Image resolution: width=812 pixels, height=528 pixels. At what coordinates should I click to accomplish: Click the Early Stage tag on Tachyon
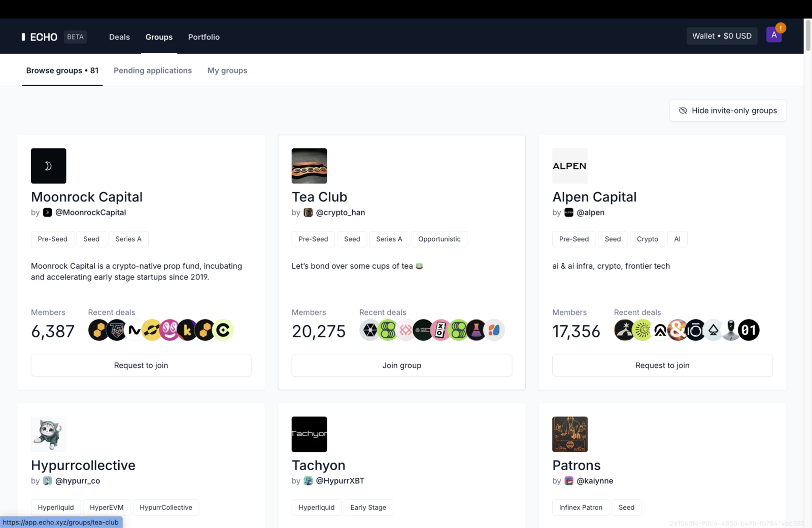pos(368,507)
